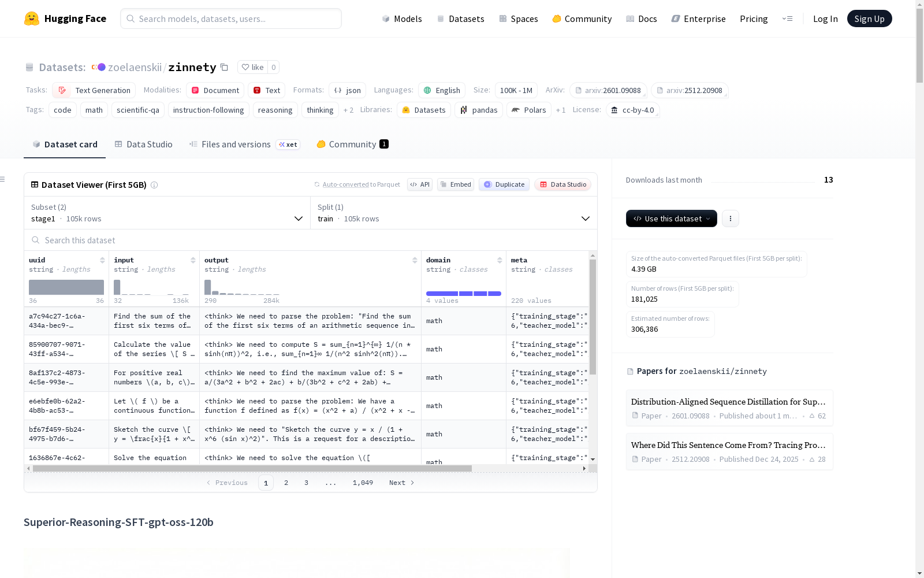Click the Embed viewer button

[456, 184]
